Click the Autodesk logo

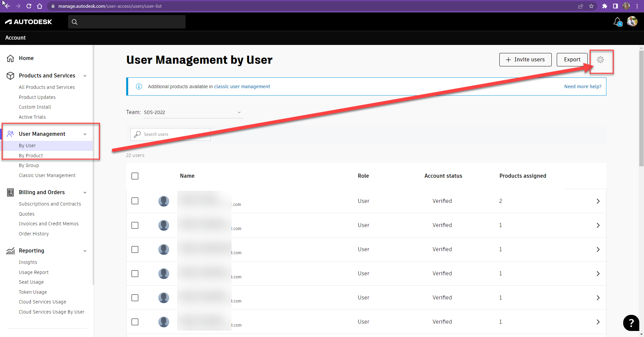[29, 22]
